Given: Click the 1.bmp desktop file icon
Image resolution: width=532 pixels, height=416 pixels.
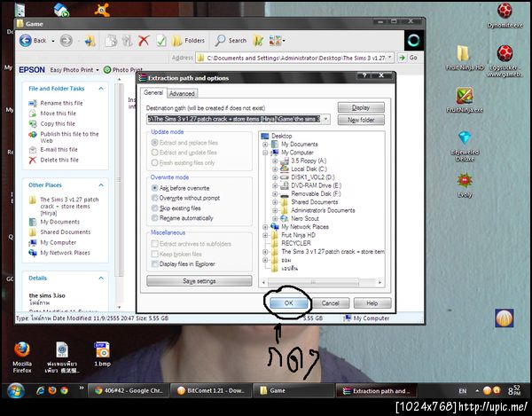Looking at the screenshot, I should pos(102,354).
